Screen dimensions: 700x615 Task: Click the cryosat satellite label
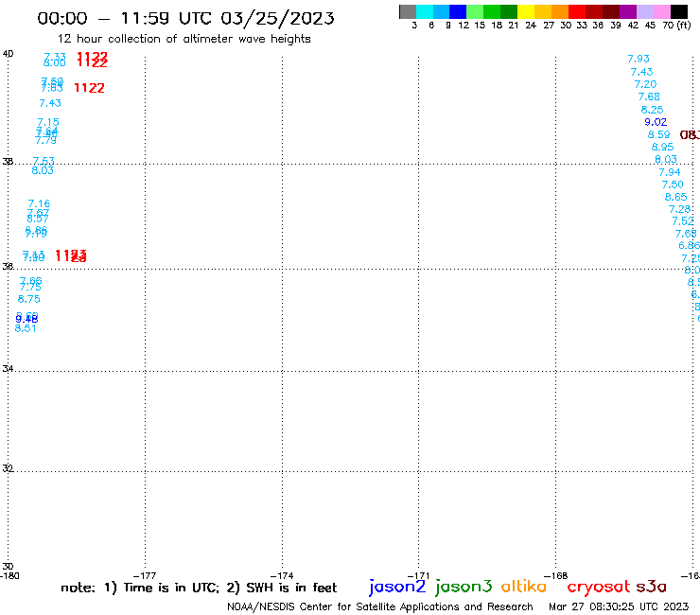pyautogui.click(x=599, y=588)
